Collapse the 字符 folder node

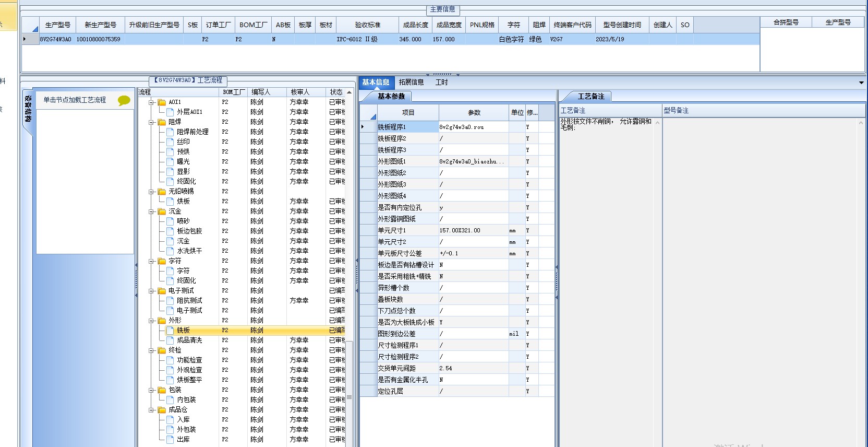coord(151,261)
